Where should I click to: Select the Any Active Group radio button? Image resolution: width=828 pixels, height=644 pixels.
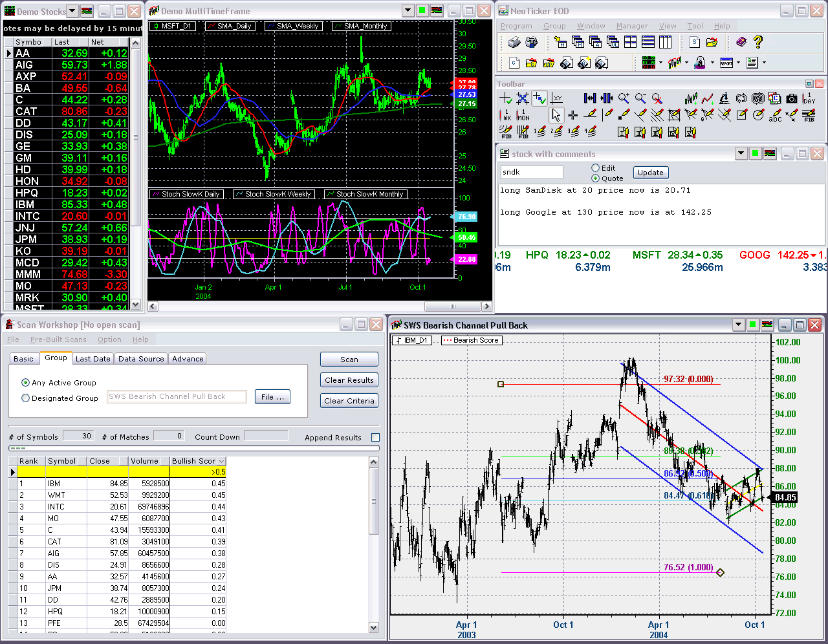click(25, 383)
